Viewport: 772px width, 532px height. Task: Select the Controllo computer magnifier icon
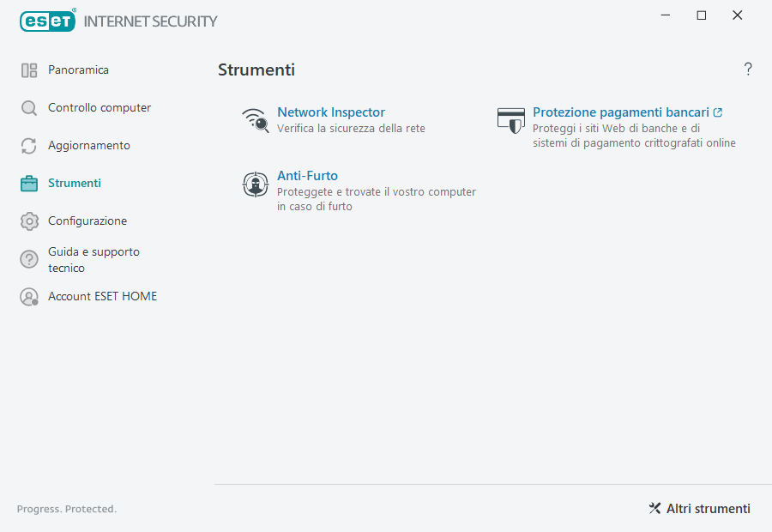[29, 107]
